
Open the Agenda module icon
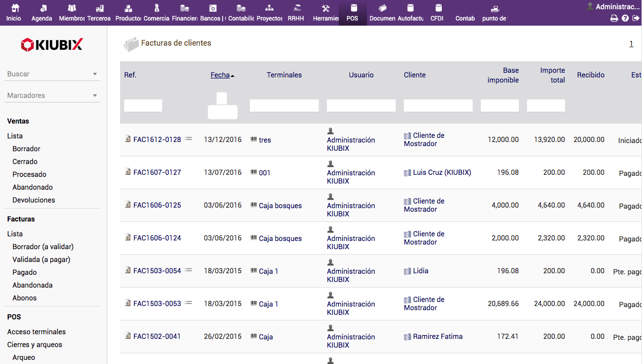coord(42,9)
